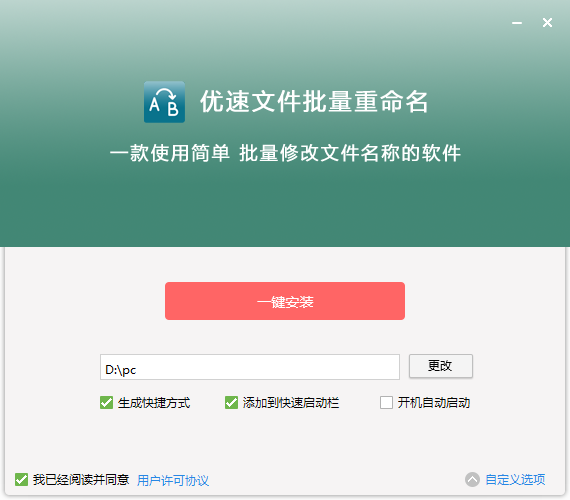
Task: Collapse 自定义选项 with the chevron icon
Action: pos(472,480)
